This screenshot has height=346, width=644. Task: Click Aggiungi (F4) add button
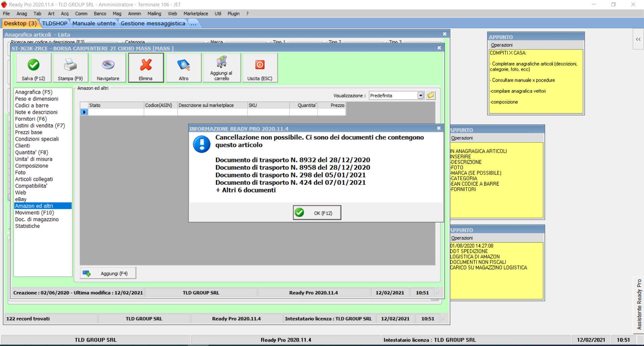(x=108, y=273)
